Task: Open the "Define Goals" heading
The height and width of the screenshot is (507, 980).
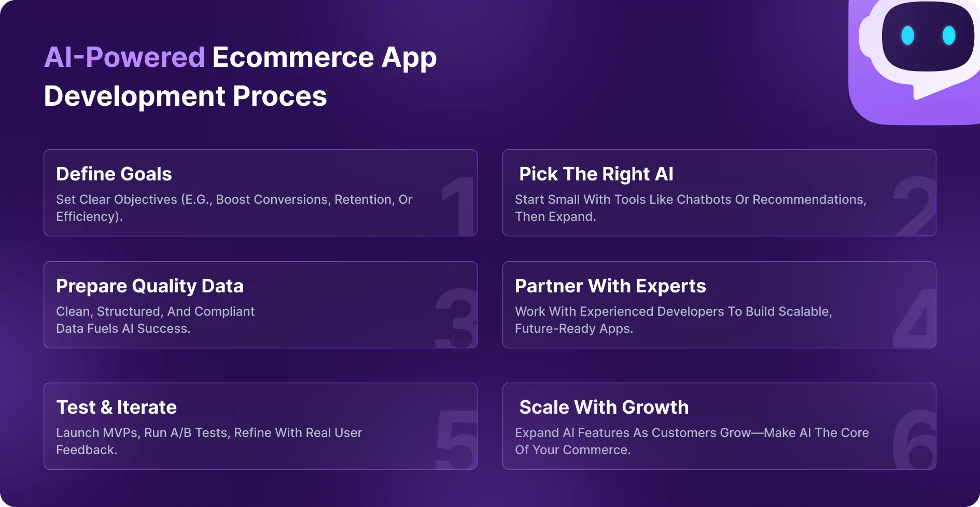Action: [x=114, y=174]
